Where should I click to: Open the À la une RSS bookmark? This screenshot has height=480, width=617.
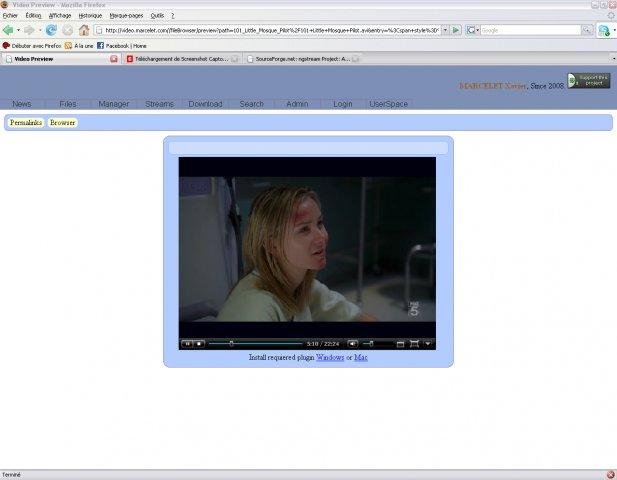[x=79, y=46]
